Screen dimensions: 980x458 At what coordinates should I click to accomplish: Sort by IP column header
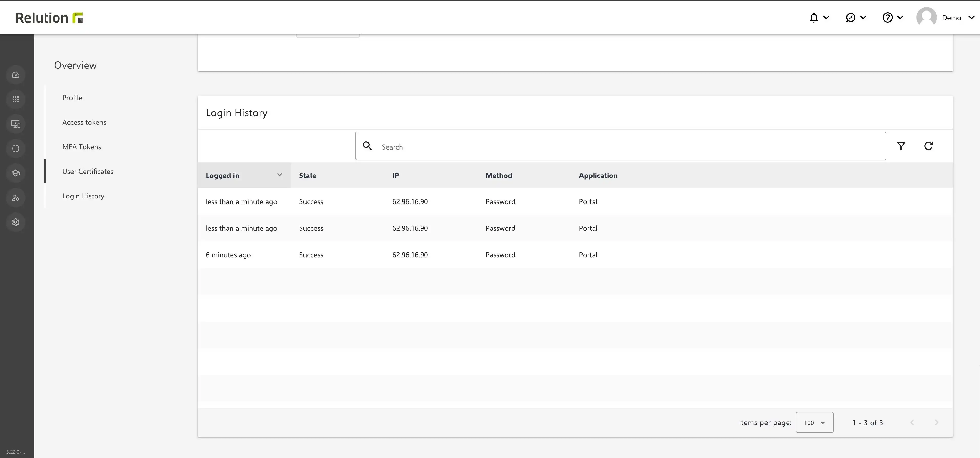pyautogui.click(x=396, y=176)
